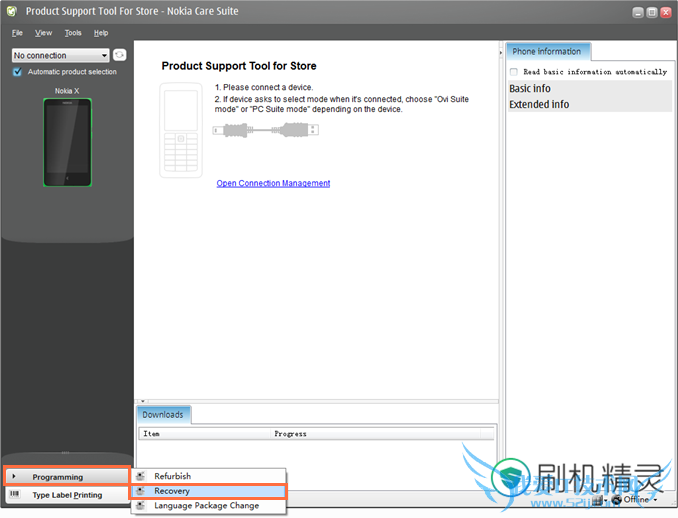This screenshot has height=518, width=678.
Task: Select the Phone information tab
Action: click(x=548, y=51)
